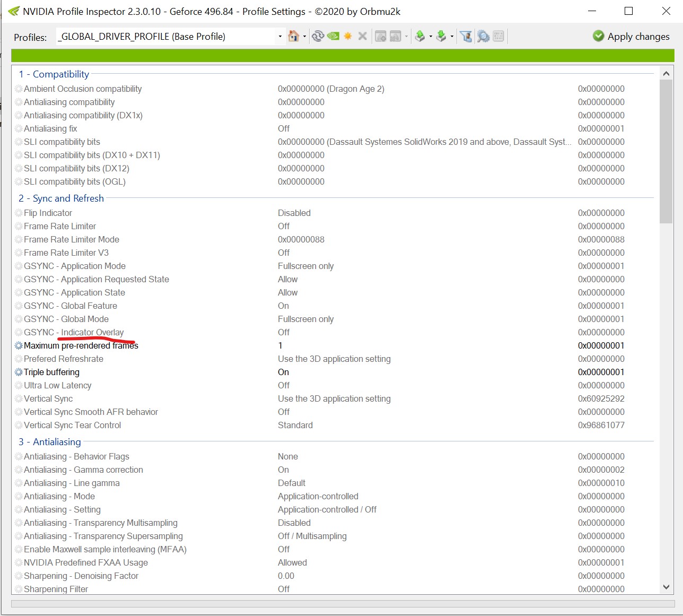This screenshot has width=683, height=616.
Task: Click the '0x00000000 (Dragon Age 2)' value
Action: [331, 89]
